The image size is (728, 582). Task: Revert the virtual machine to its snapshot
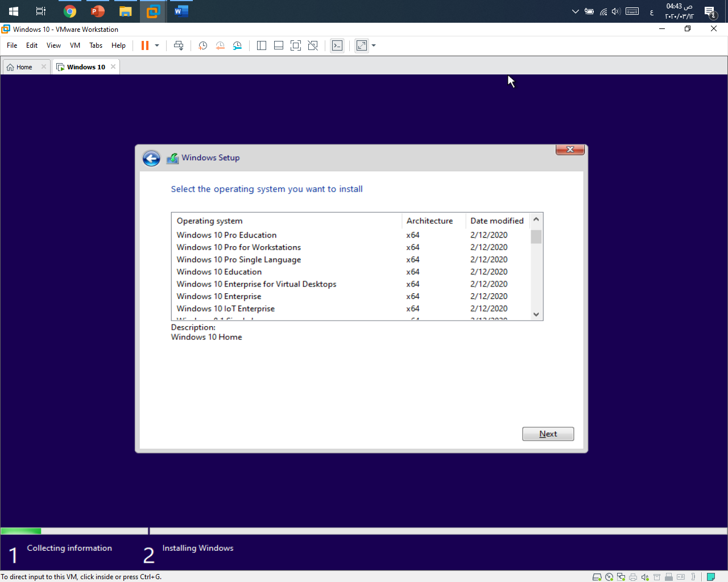pyautogui.click(x=220, y=45)
